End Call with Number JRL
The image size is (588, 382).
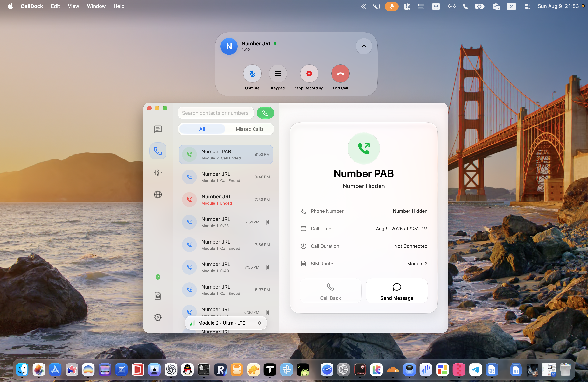point(340,74)
